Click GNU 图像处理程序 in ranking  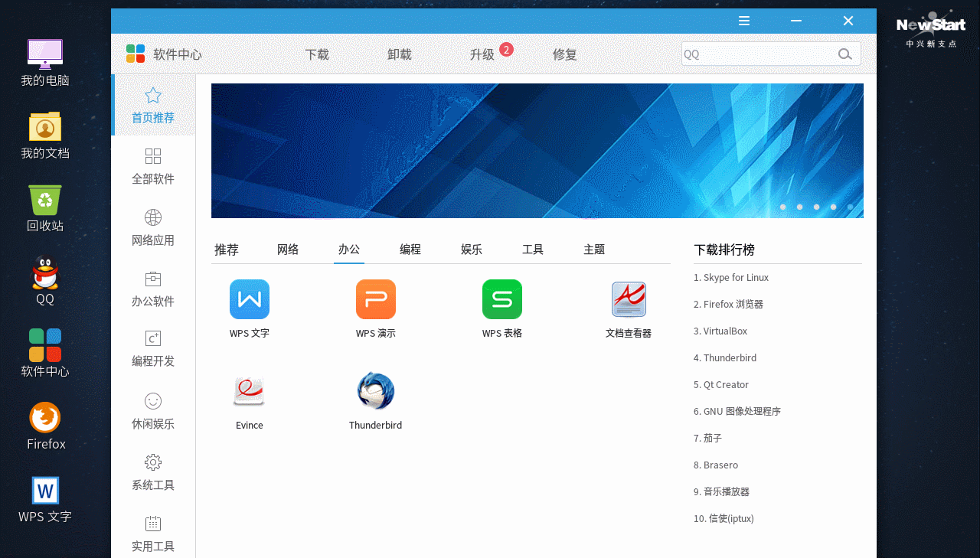point(737,412)
